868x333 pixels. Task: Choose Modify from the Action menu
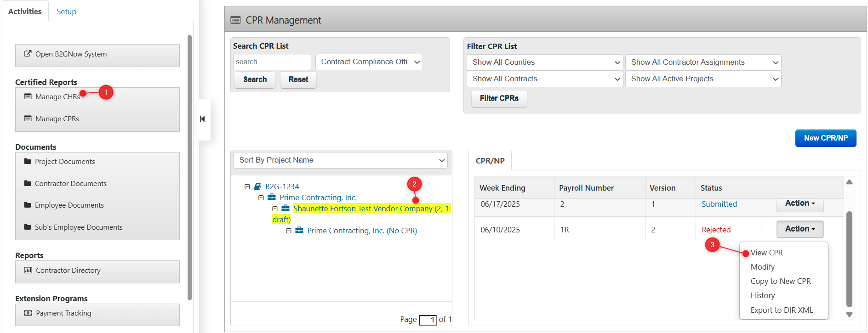763,267
